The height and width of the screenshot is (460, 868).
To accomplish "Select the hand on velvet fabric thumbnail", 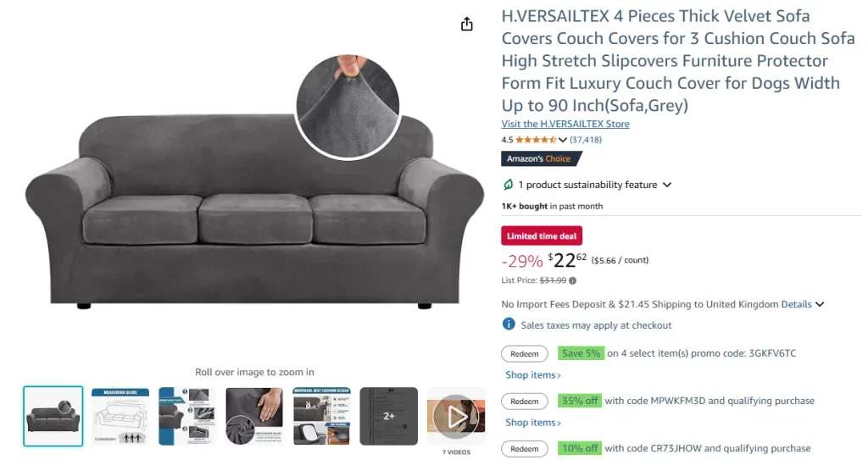I will click(254, 416).
